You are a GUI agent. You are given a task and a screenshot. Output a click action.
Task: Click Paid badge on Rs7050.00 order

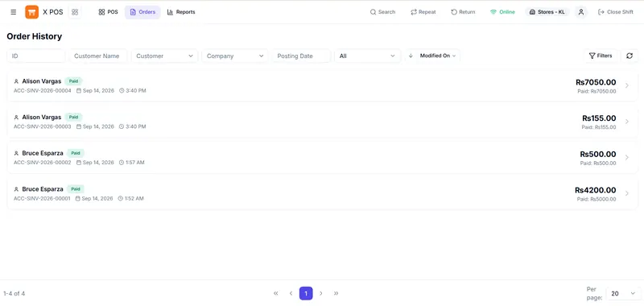point(73,81)
